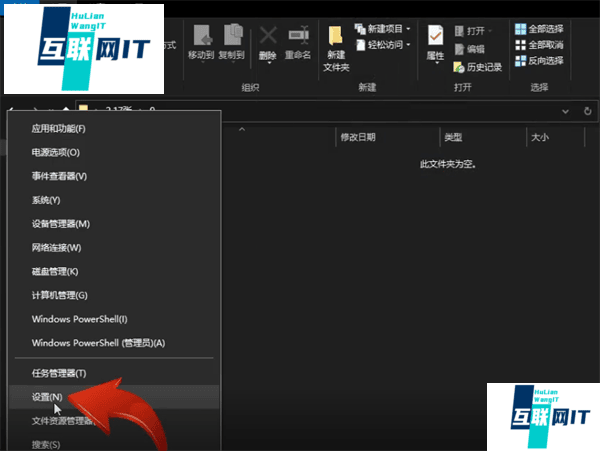
Task: Open 属性 (Properties) checkmark icon
Action: 435,40
